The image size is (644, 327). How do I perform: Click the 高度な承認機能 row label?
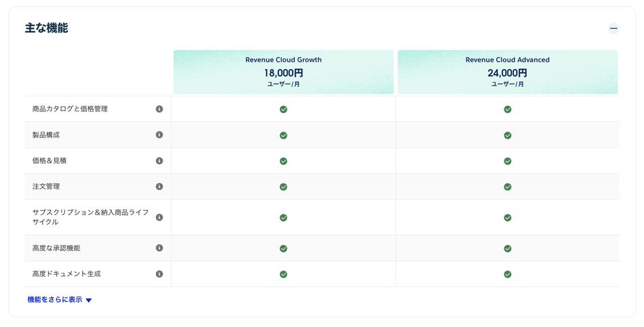coord(56,248)
